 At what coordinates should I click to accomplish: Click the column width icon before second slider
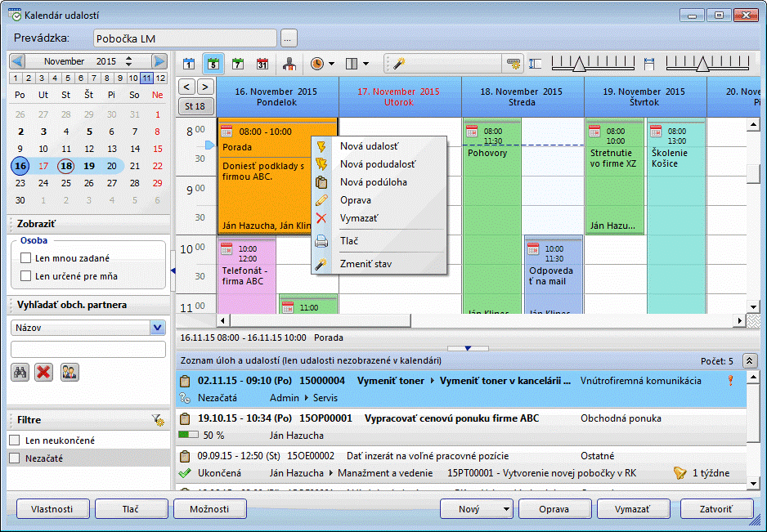[649, 64]
